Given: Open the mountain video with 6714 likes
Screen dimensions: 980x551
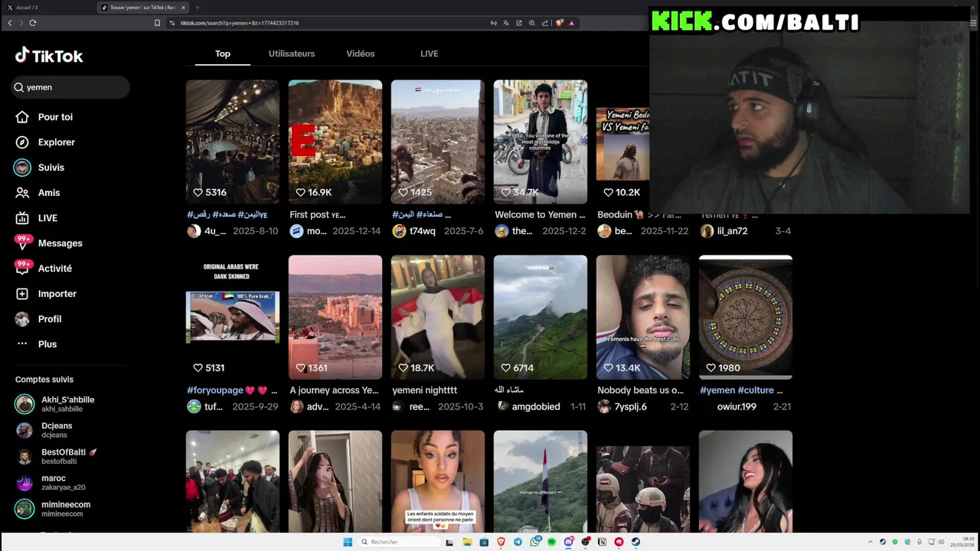Looking at the screenshot, I should click(x=541, y=317).
